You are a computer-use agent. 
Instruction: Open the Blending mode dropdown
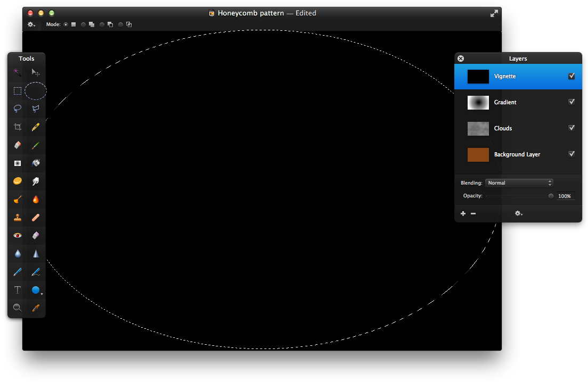tap(519, 182)
